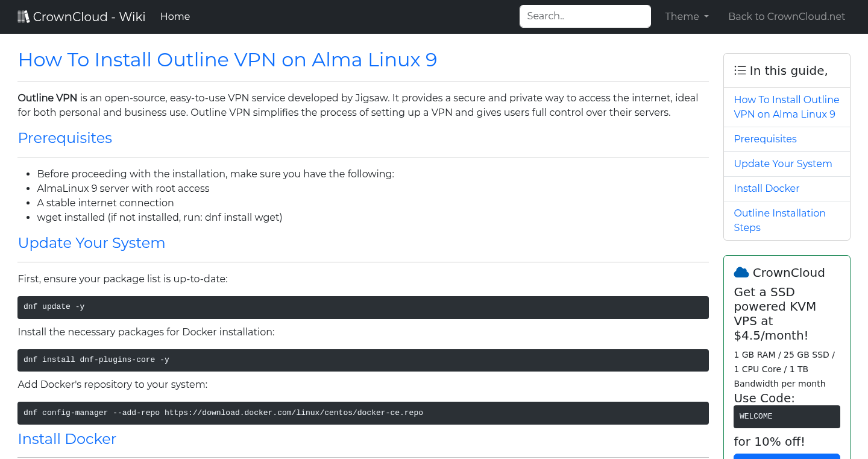Viewport: 868px width, 459px height.
Task: Click the blue cloud icon in the CrownCloud ad
Action: coord(741,272)
